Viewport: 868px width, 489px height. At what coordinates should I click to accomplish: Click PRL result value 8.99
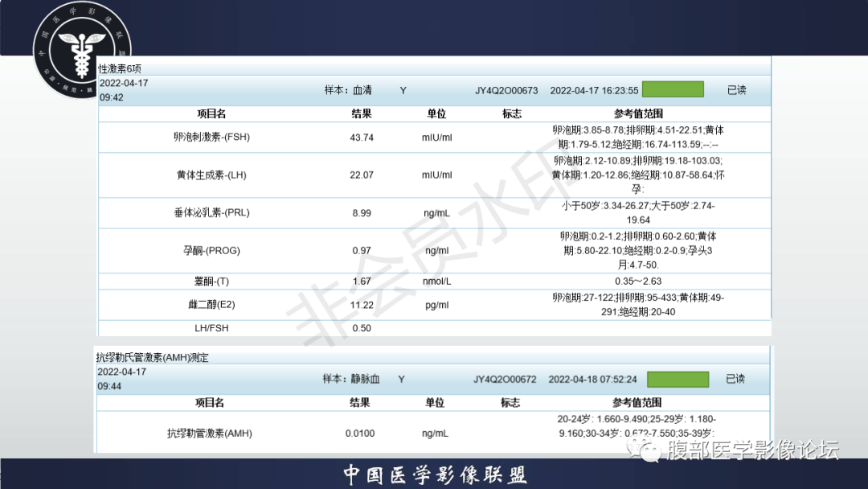362,213
